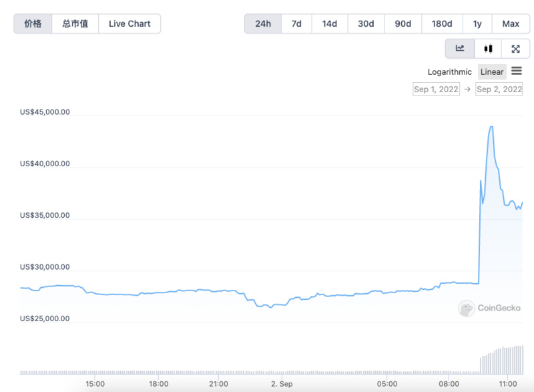Enable Logarithmic scale
534x392 pixels.
[449, 71]
